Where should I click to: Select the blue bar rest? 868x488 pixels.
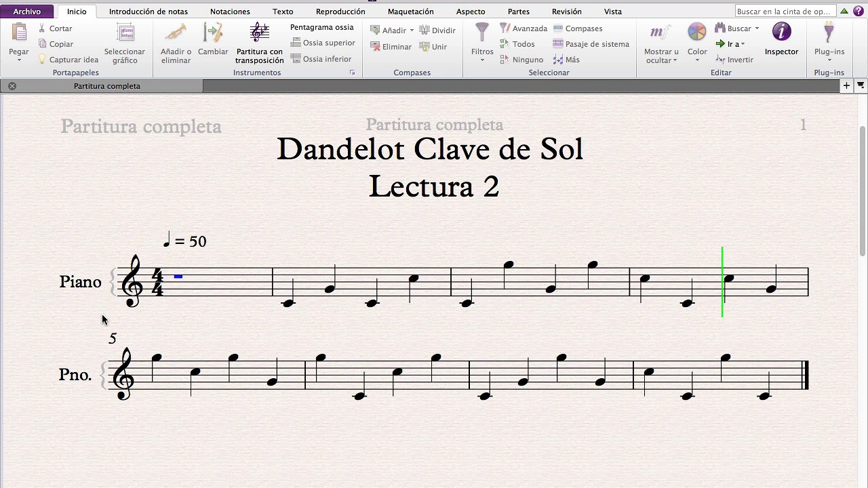[x=178, y=277]
